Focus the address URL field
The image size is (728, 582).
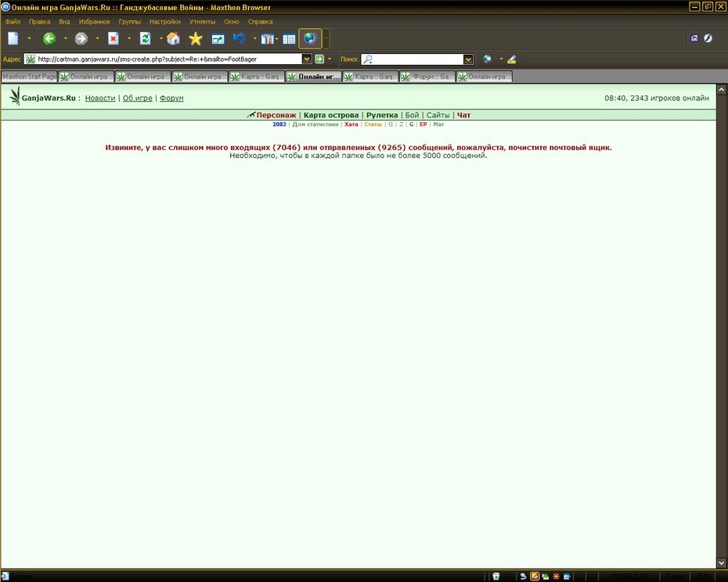(169, 59)
